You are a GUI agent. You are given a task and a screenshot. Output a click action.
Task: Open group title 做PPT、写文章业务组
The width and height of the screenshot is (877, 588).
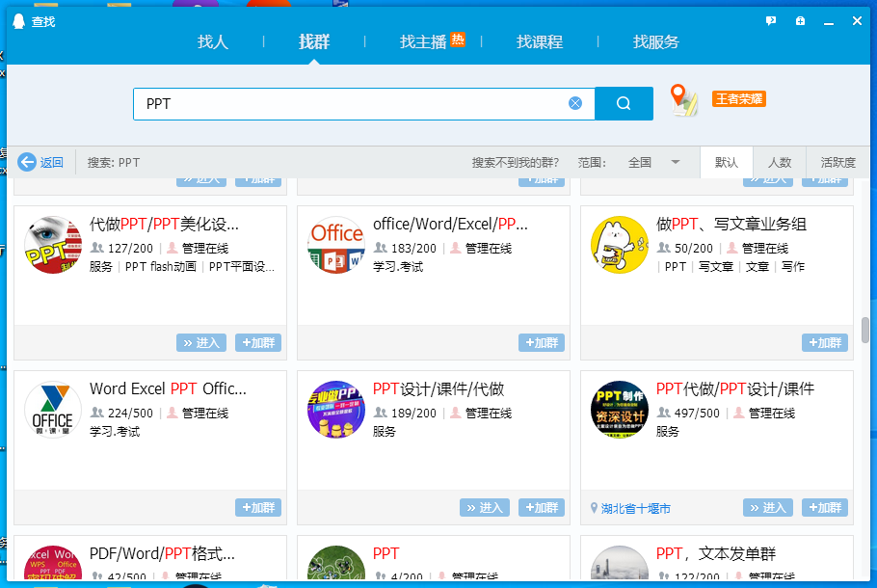pyautogui.click(x=731, y=225)
